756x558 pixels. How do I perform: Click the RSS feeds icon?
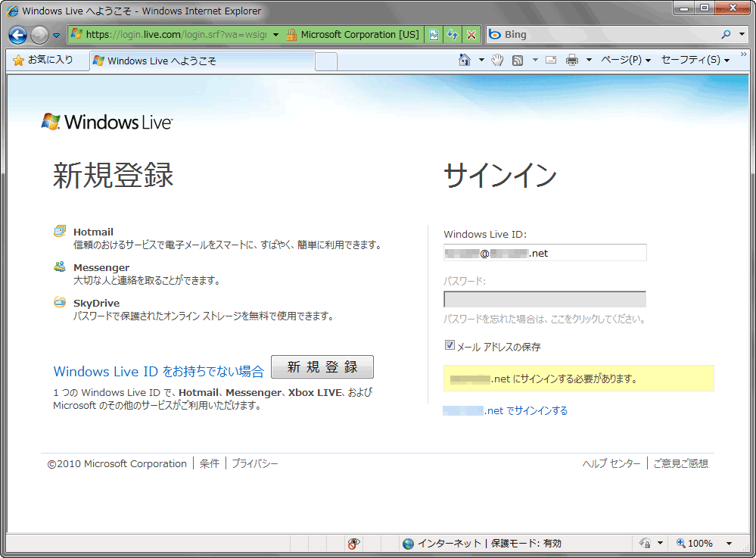coord(518,61)
